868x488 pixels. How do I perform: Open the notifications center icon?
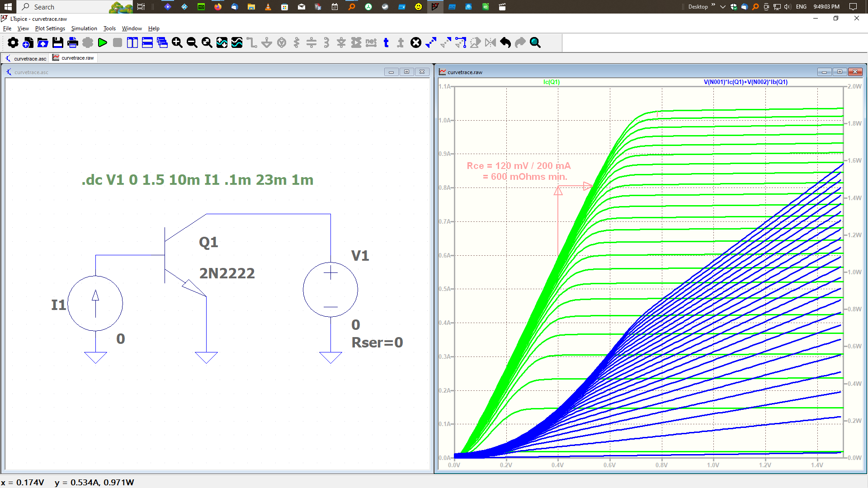click(x=853, y=7)
